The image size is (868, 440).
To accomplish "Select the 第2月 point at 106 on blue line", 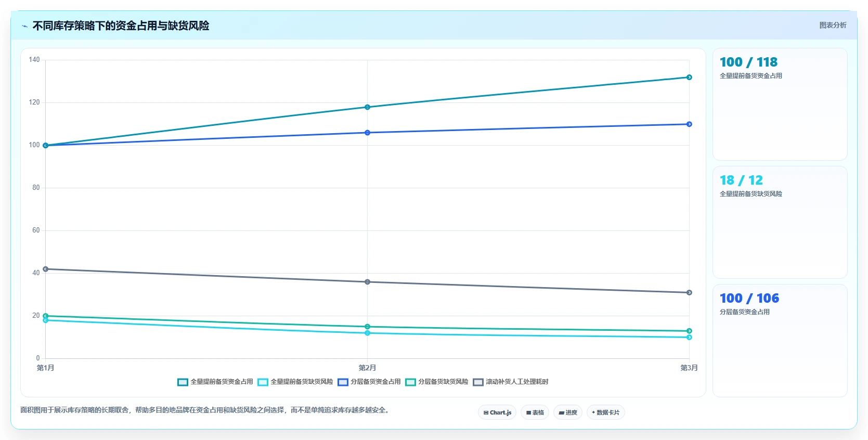I will 367,133.
